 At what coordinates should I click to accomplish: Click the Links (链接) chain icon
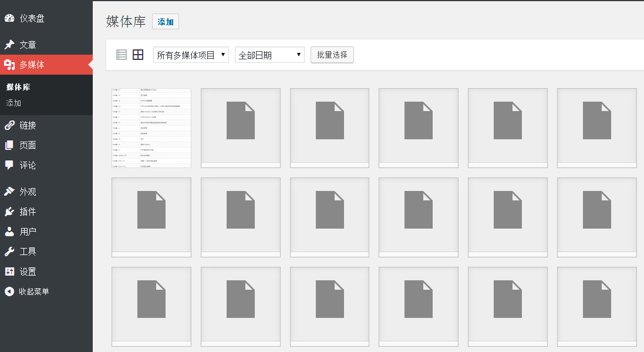(9, 125)
